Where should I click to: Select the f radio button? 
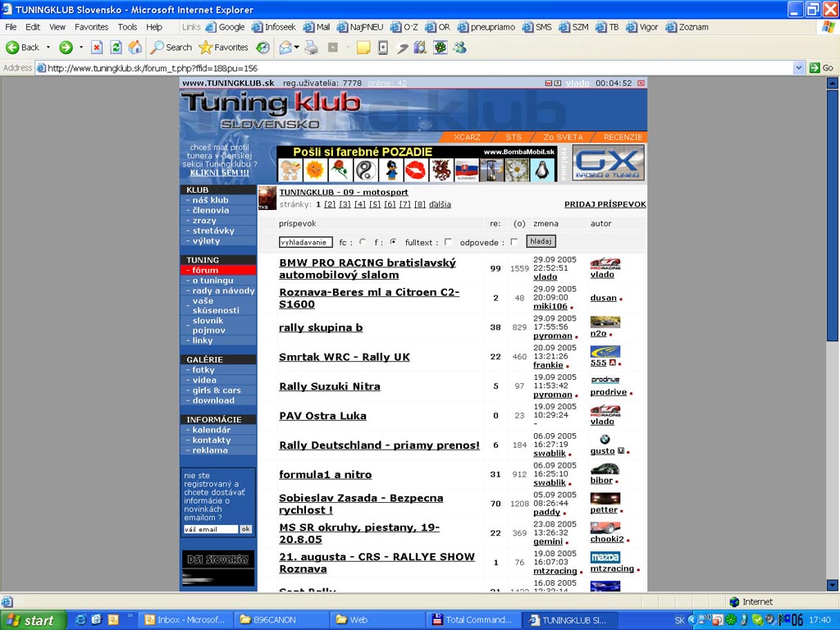point(393,242)
